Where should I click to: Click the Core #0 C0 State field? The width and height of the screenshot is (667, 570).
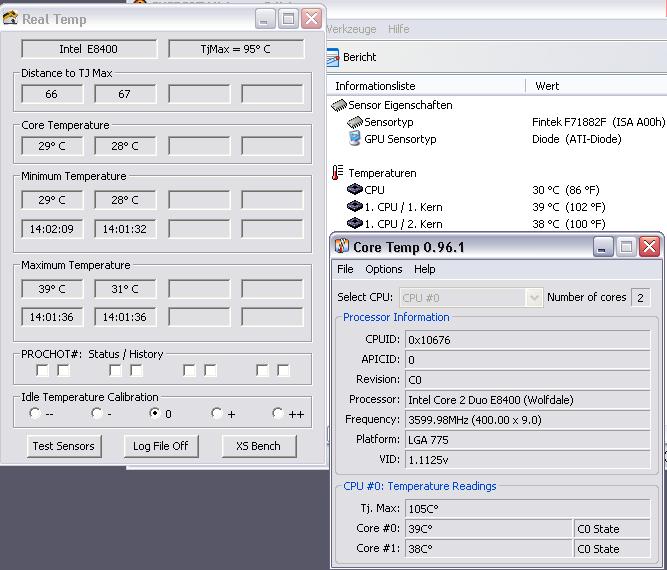pos(612,529)
